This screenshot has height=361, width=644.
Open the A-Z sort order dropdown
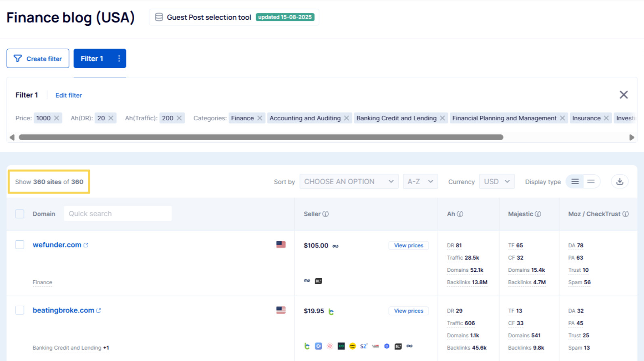click(x=420, y=182)
